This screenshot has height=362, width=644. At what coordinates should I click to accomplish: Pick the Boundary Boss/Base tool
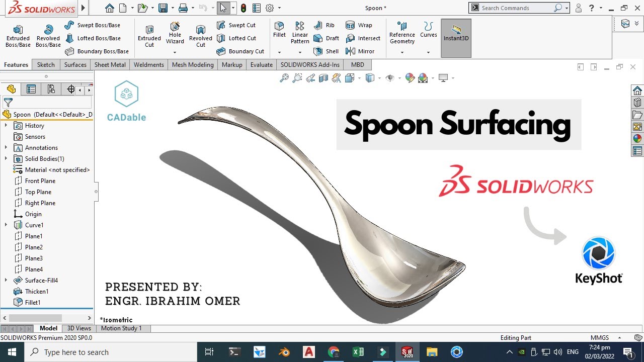(x=97, y=51)
